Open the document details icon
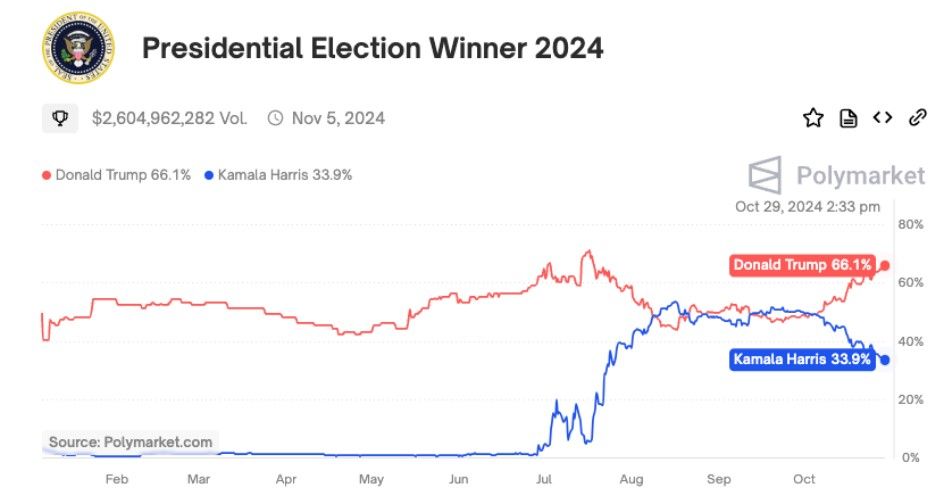 848,118
